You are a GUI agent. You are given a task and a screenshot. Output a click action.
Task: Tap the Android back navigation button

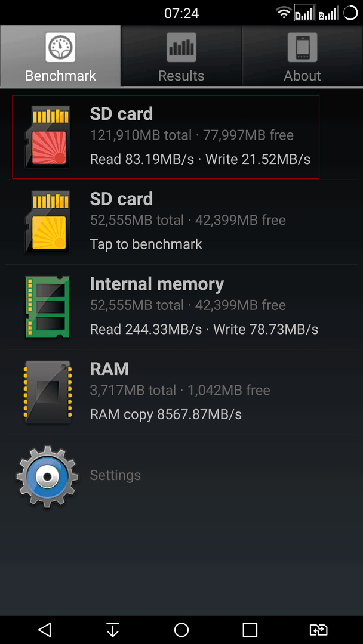tap(44, 630)
